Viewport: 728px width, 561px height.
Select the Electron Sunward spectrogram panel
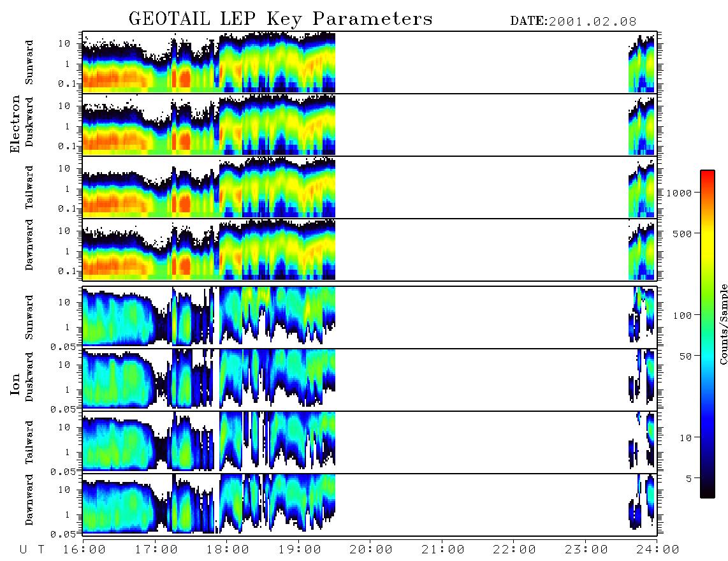pyautogui.click(x=370, y=62)
